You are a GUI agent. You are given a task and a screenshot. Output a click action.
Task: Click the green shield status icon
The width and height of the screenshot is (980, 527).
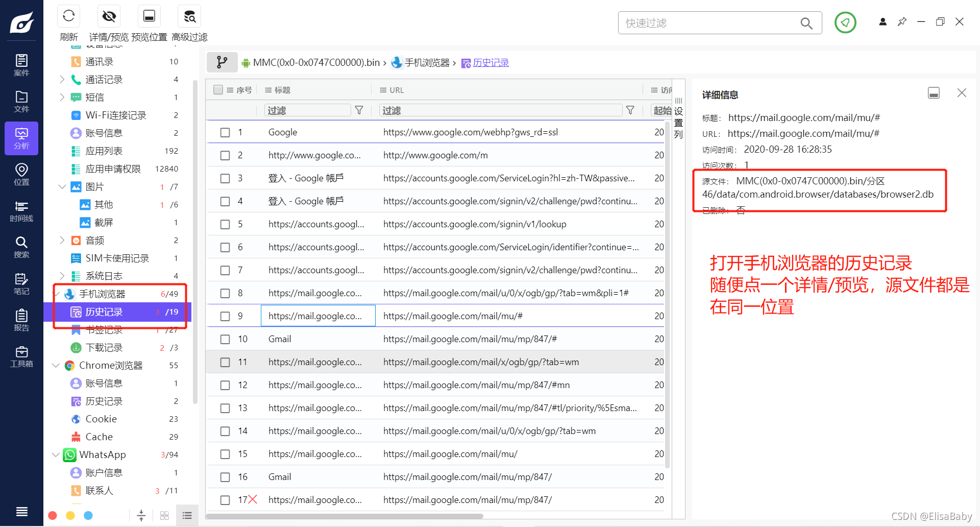click(845, 22)
